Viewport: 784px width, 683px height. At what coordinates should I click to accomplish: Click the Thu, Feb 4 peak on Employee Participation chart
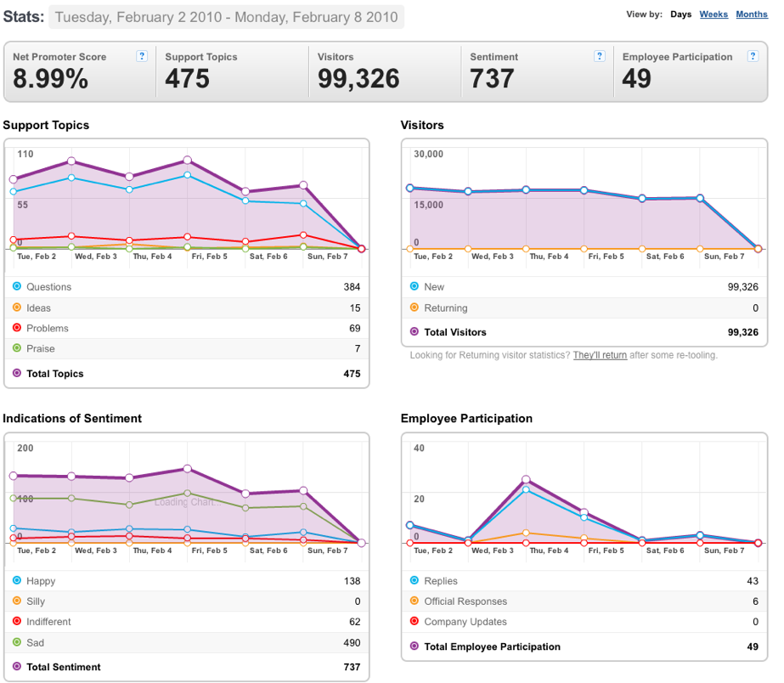[526, 479]
